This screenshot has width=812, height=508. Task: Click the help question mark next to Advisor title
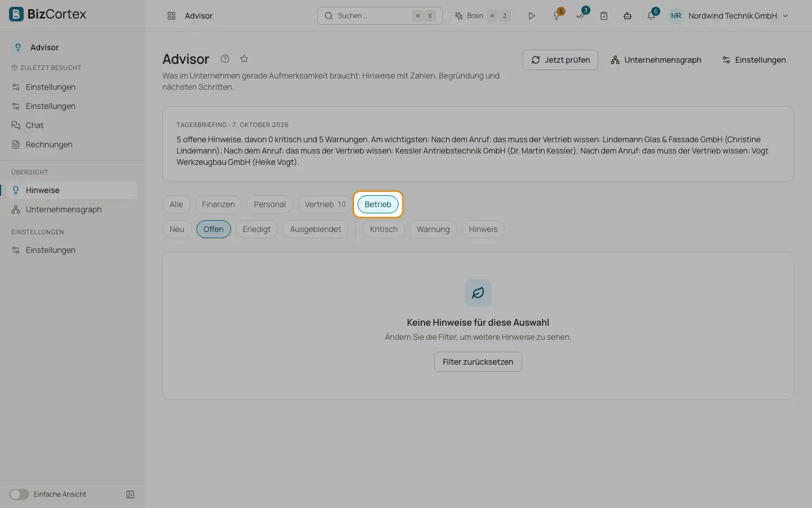(225, 59)
